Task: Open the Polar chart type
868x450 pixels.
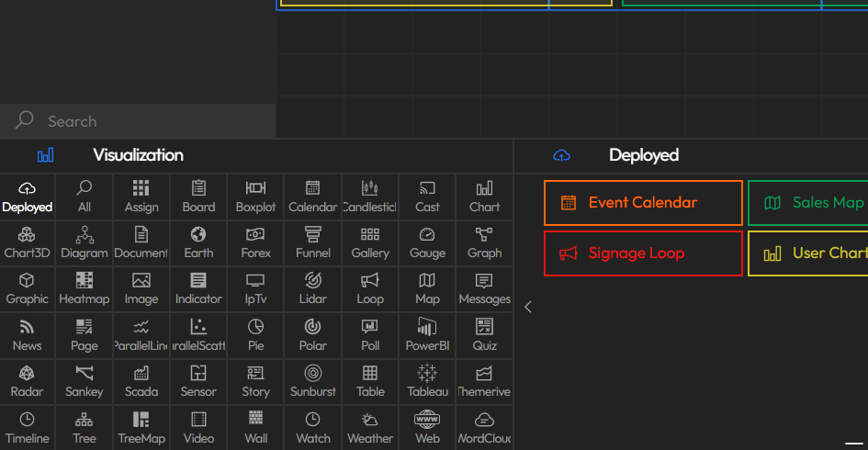Action: pos(313,335)
